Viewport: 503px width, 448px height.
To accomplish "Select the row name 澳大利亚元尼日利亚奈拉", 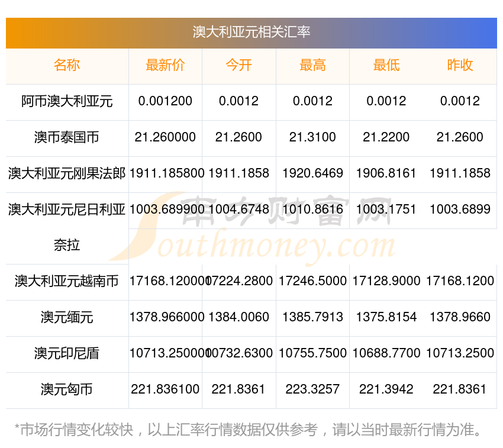I will coord(67,227).
